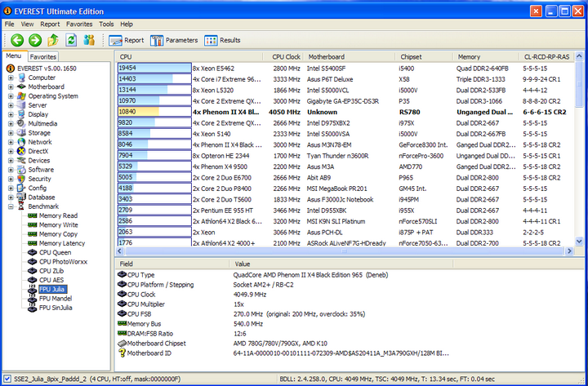The width and height of the screenshot is (588, 386).
Task: Select the Memory Latency benchmark
Action: pos(62,243)
